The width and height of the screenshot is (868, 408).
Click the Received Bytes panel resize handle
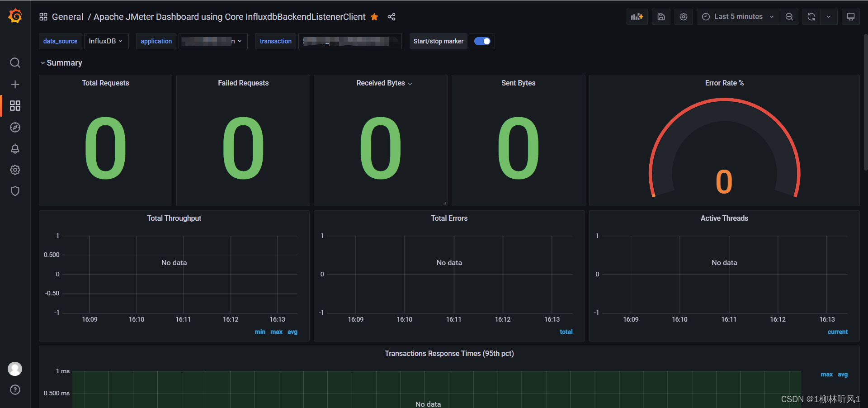click(x=445, y=204)
